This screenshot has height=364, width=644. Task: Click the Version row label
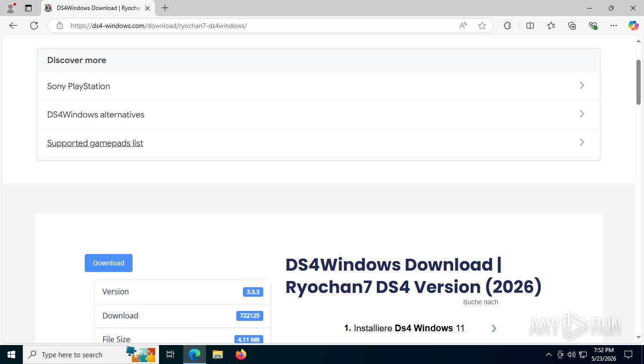pyautogui.click(x=116, y=291)
